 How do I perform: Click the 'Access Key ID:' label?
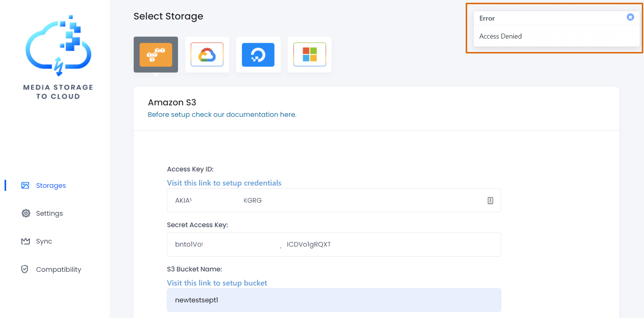tap(190, 169)
